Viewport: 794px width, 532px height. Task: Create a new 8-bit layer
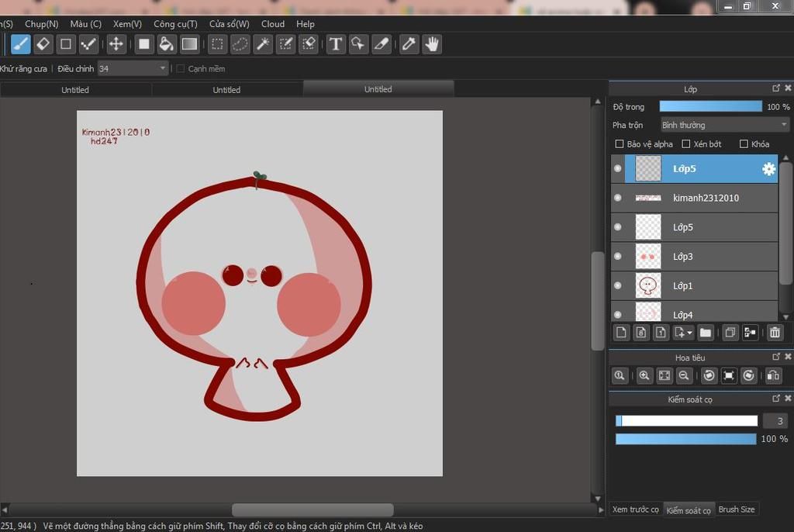(641, 333)
